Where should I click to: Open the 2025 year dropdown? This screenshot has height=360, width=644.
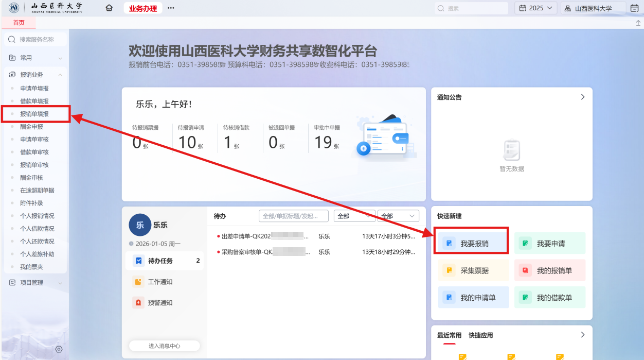click(x=535, y=8)
